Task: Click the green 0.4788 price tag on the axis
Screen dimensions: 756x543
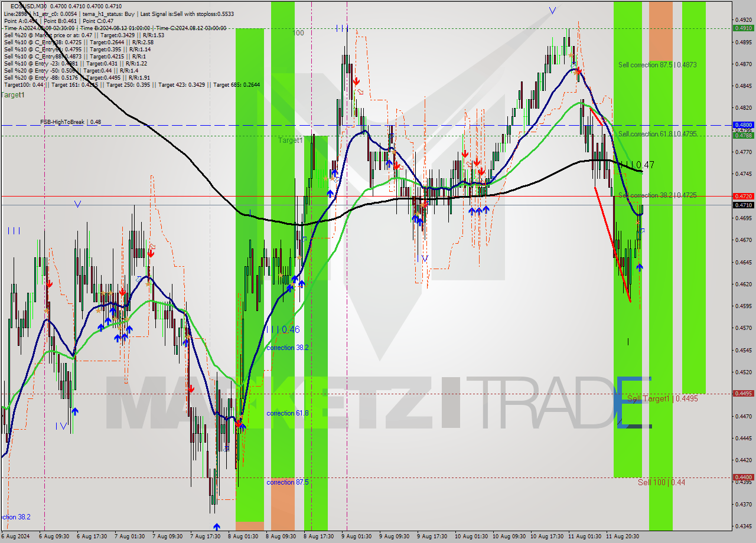Action: pos(743,136)
